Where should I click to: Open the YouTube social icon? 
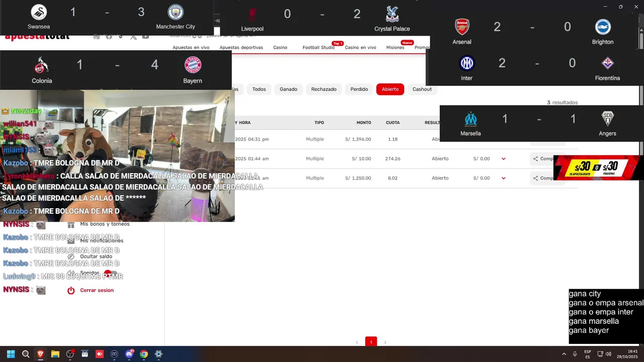[145, 36]
